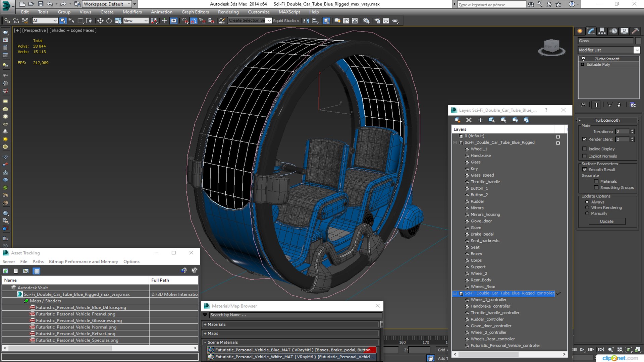
Task: Toggle the Angle Snap icon
Action: click(x=194, y=21)
